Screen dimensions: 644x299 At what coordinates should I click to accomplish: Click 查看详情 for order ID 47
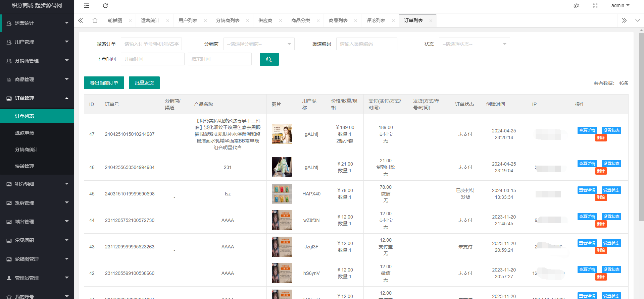point(587,130)
